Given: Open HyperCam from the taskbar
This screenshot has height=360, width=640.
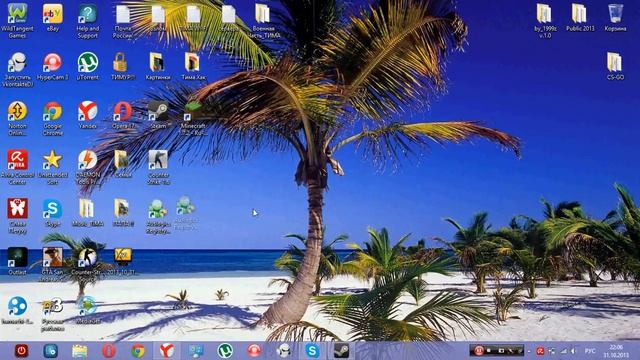Looking at the screenshot, I should pos(254,351).
